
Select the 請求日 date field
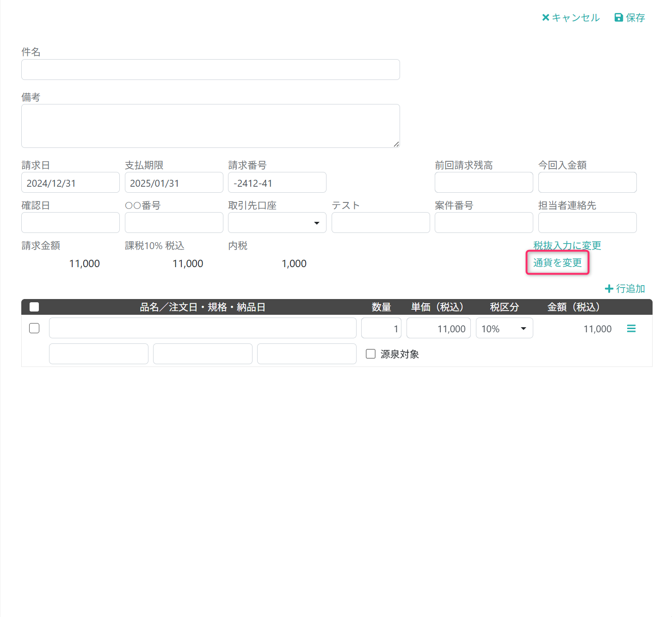pyautogui.click(x=70, y=183)
